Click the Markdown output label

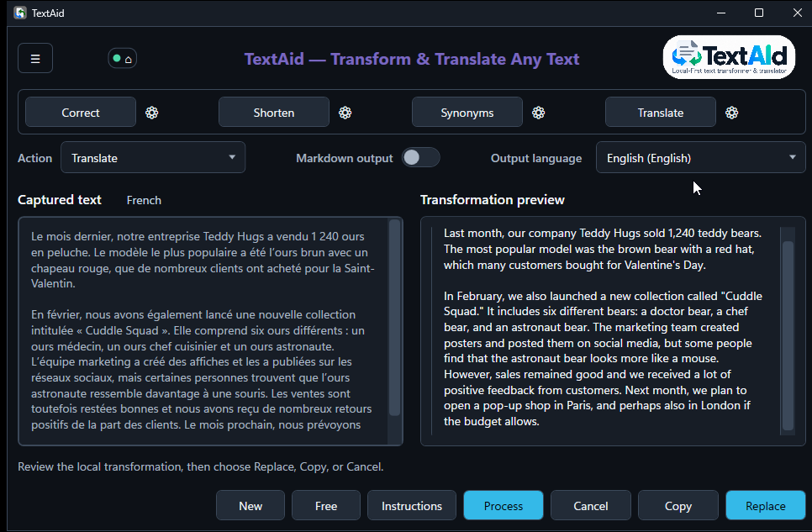(x=345, y=158)
